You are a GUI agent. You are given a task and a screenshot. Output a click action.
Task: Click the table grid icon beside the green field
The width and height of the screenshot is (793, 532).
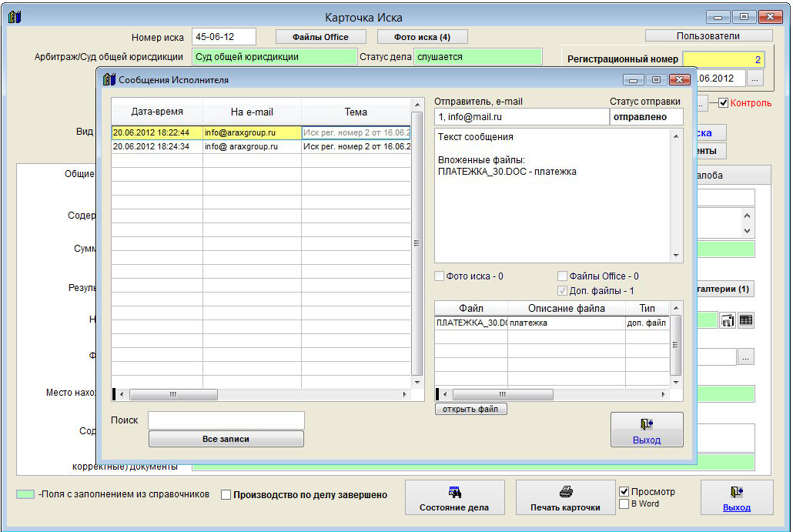[745, 320]
